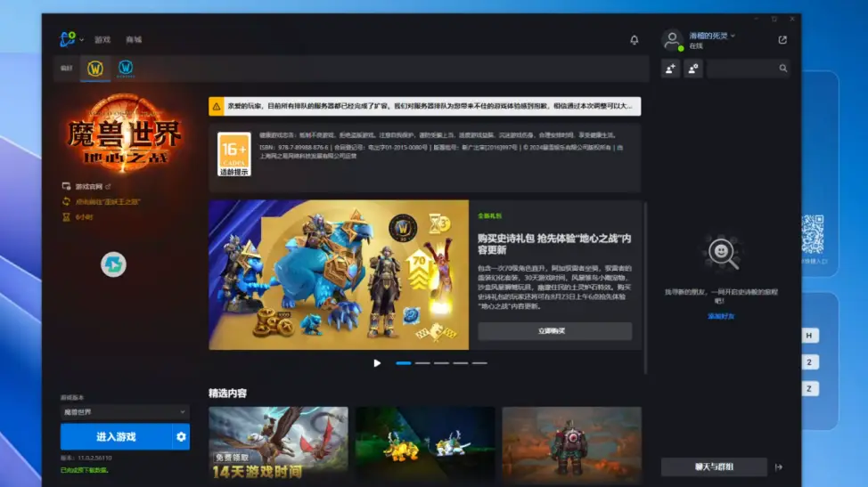Open the armored character featured card
Image resolution: width=868 pixels, height=487 pixels.
572,444
